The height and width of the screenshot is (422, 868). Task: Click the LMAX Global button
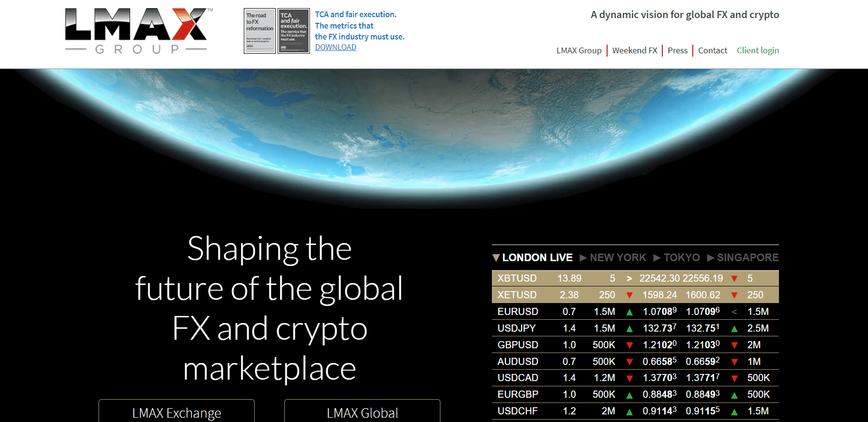(x=362, y=411)
